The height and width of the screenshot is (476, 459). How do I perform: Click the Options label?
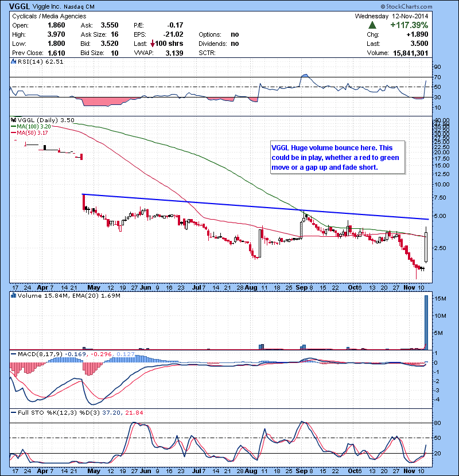click(210, 34)
